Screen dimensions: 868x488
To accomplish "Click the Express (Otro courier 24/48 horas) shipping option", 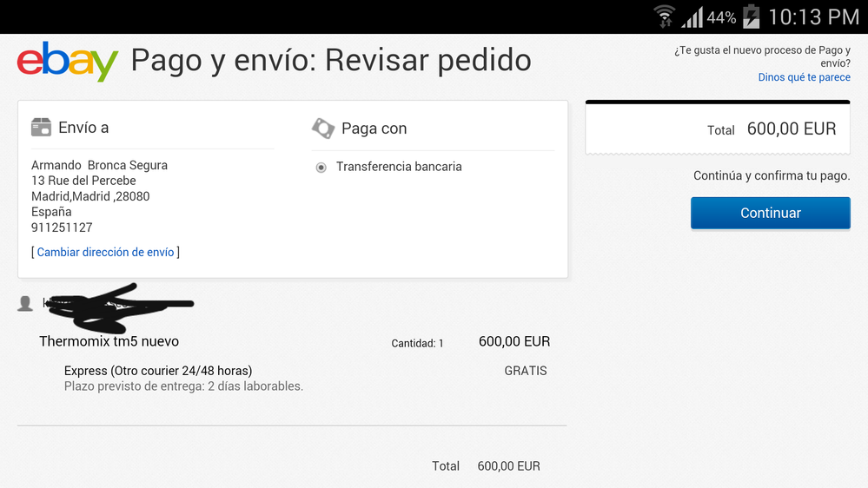I will click(x=158, y=371).
